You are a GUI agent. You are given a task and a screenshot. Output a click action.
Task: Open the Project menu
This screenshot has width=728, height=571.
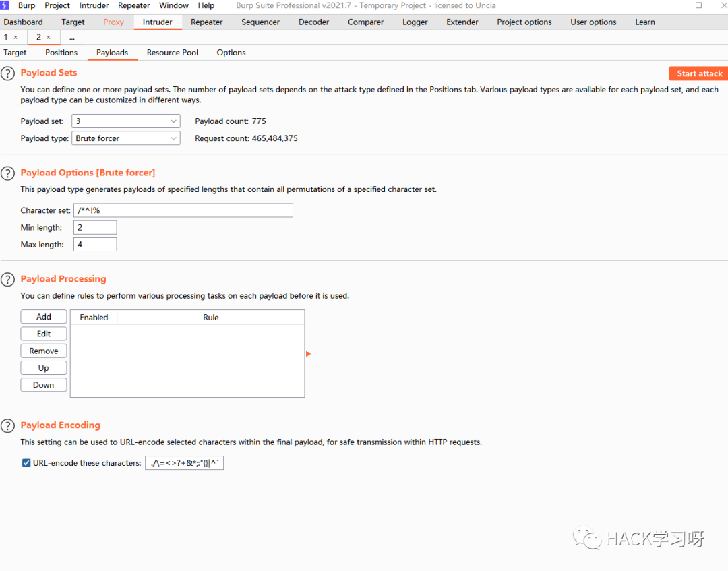tap(57, 5)
